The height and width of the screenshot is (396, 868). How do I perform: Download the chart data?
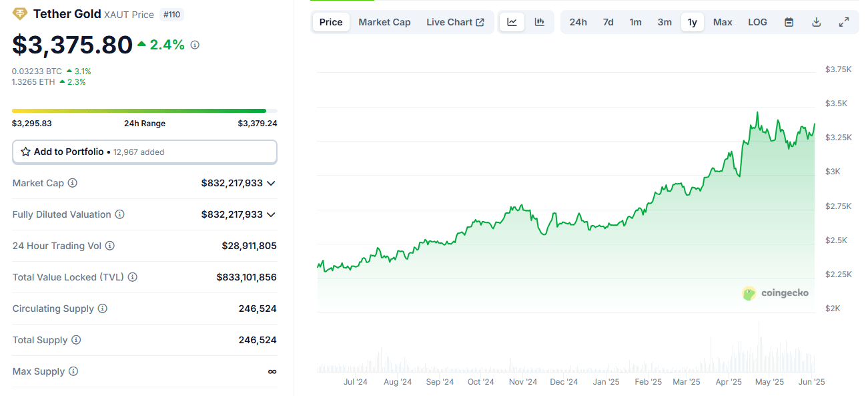tap(816, 22)
